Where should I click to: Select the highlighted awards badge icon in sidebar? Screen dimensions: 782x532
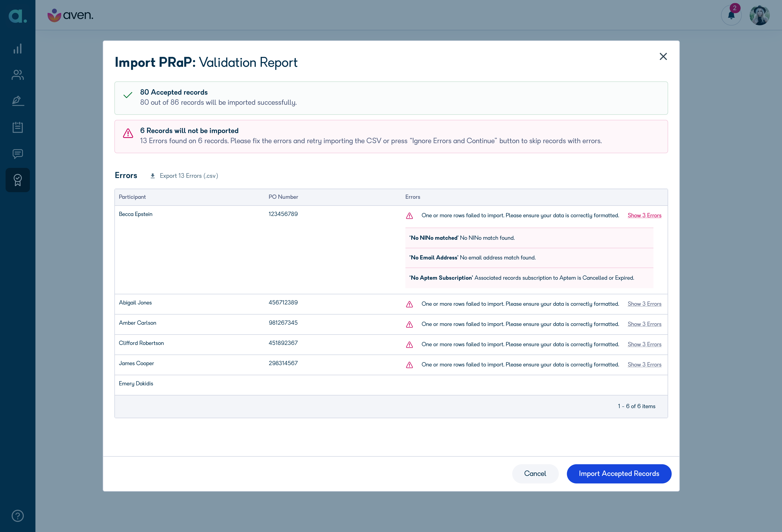(x=18, y=180)
